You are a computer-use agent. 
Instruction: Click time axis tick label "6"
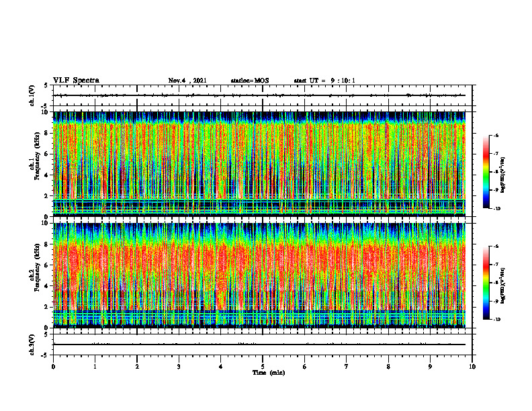(x=305, y=367)
